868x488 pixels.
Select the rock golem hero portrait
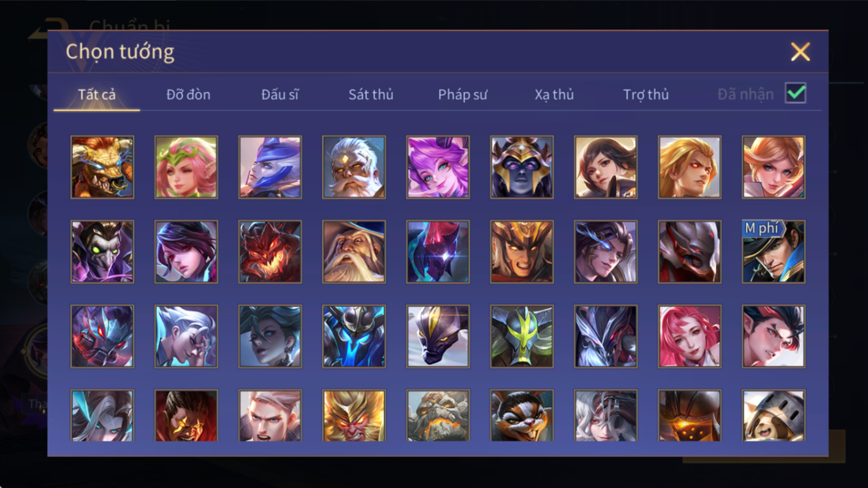[438, 416]
